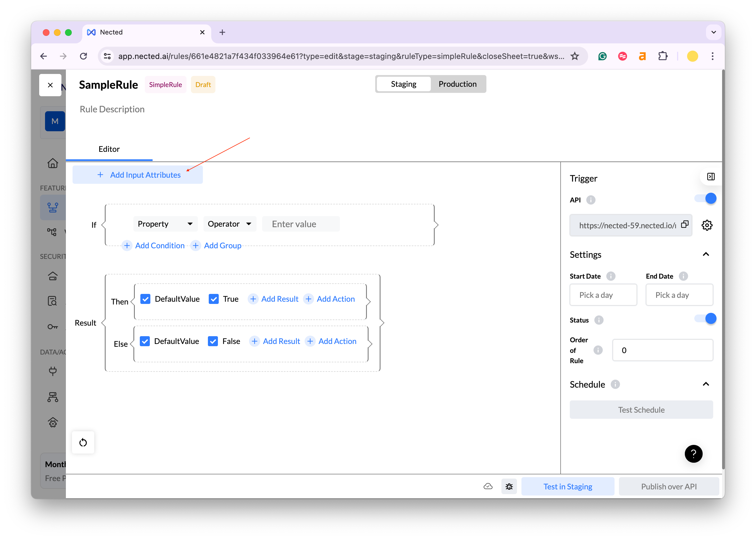756x540 pixels.
Task: Copy the API URL with copy icon
Action: 685,224
